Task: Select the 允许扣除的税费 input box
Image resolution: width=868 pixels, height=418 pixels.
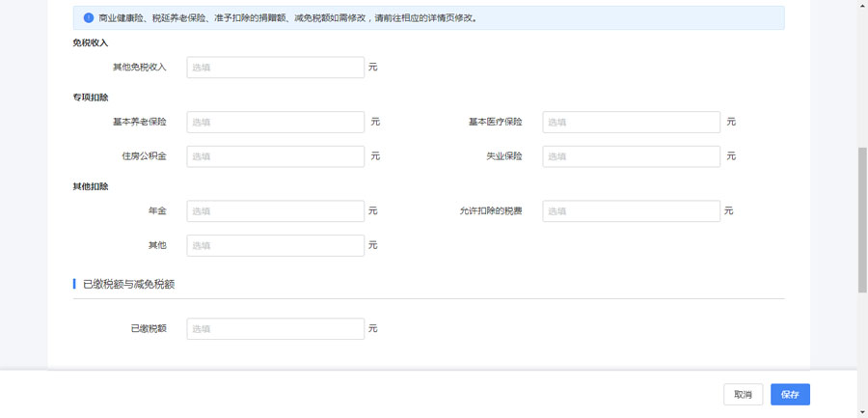Action: click(631, 211)
